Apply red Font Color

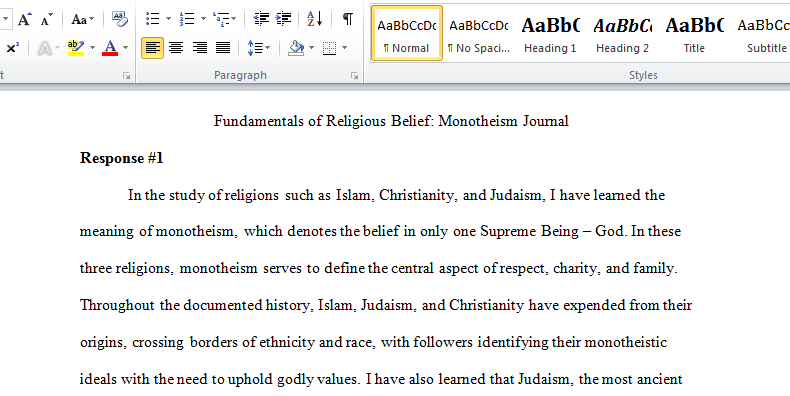click(110, 48)
